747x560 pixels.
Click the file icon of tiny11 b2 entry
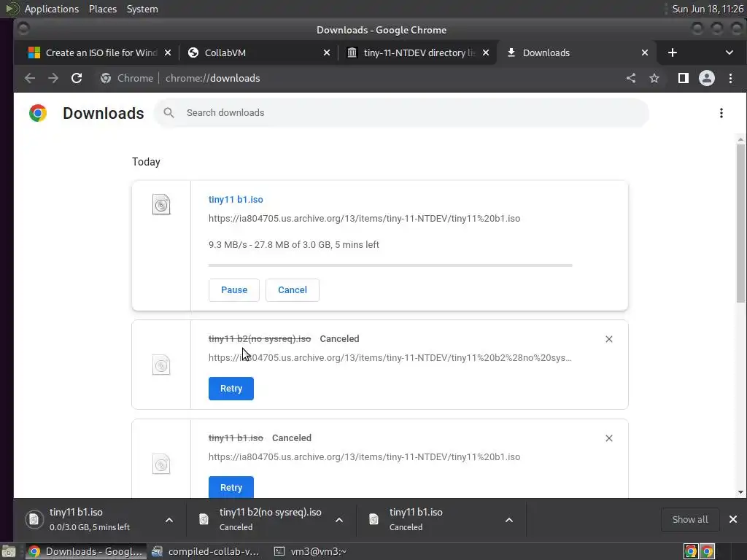[x=161, y=365]
